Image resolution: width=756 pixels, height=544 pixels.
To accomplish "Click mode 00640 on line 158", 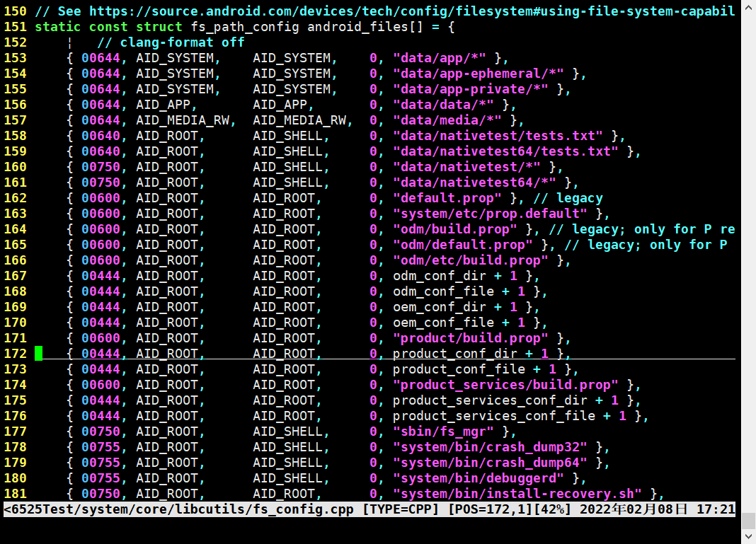I will click(101, 135).
